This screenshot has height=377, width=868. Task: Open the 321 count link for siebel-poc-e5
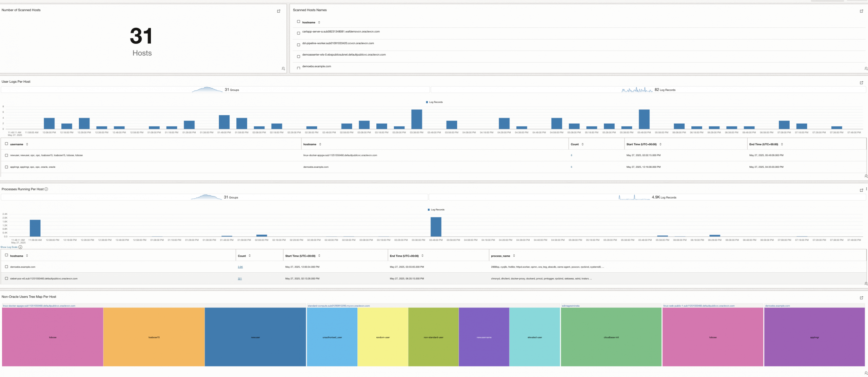(240, 278)
